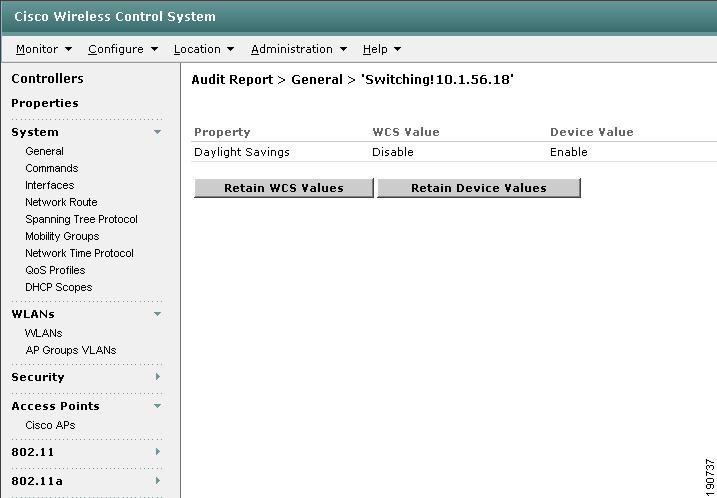Open the Administration menu
The image size is (717, 498).
[x=299, y=49]
